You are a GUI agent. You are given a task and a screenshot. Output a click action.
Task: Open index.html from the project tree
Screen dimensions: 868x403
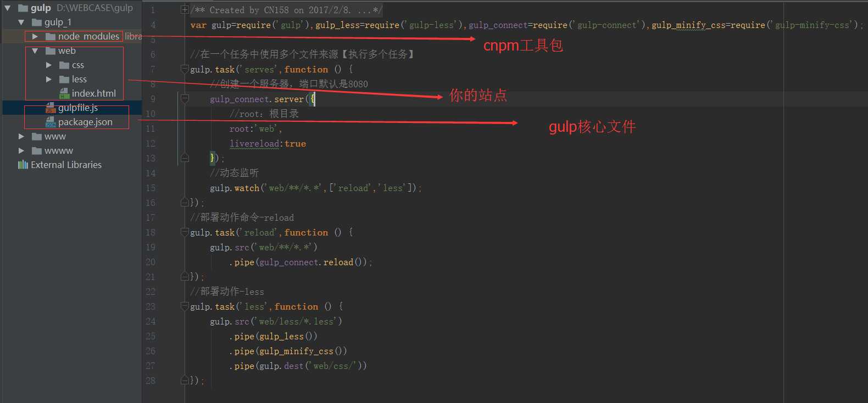pyautogui.click(x=94, y=94)
